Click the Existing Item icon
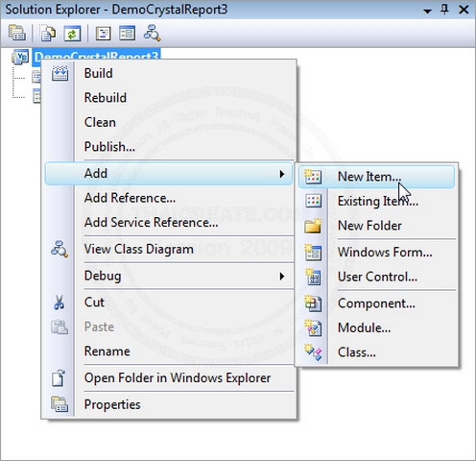 point(313,201)
